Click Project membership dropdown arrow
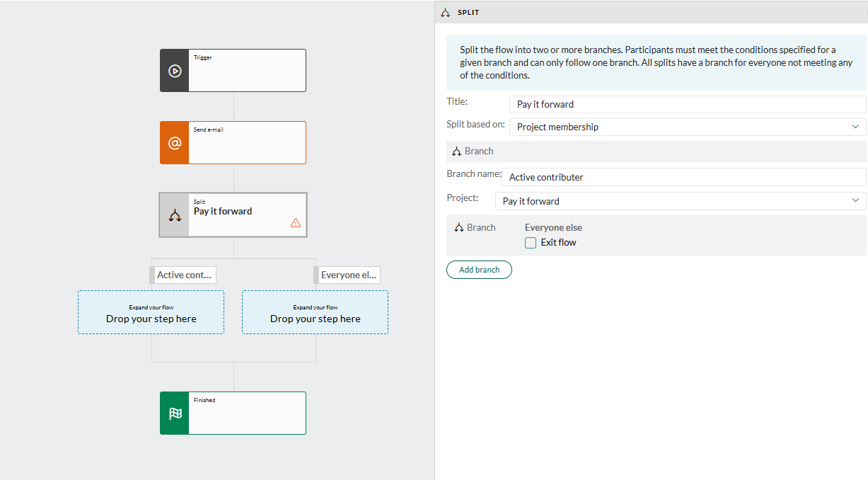This screenshot has height=480, width=868. [855, 127]
